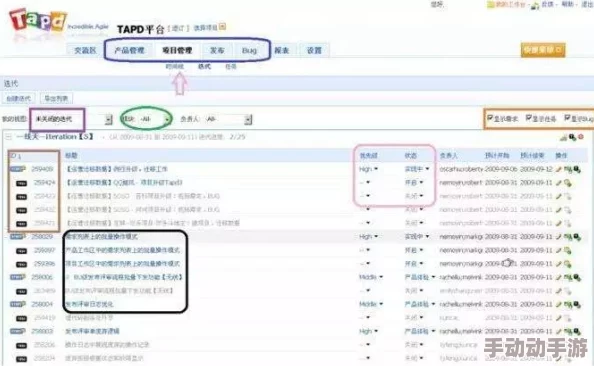Open the title link of row 258029
594x366 pixels.
point(102,237)
